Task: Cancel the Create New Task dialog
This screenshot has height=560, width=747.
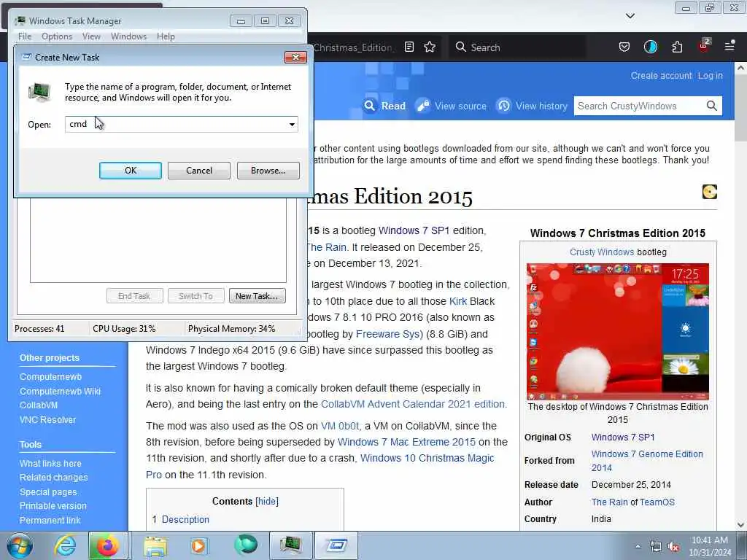Action: [198, 171]
